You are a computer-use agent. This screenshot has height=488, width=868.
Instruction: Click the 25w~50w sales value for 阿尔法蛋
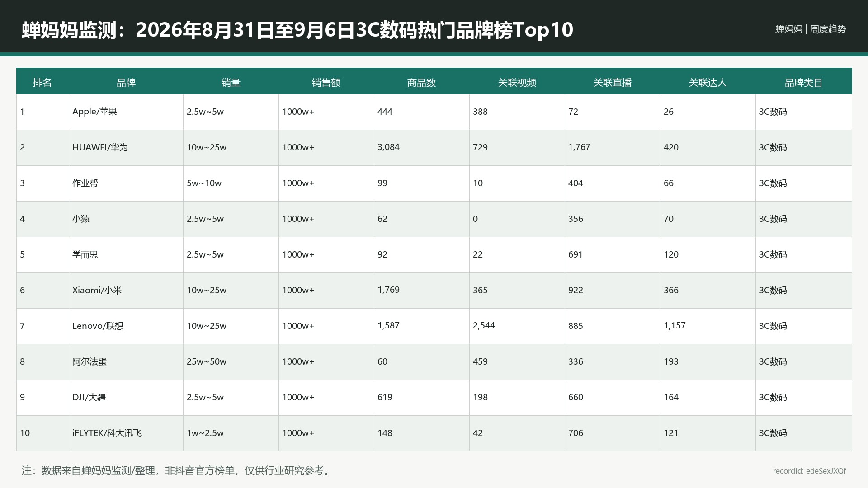(207, 361)
